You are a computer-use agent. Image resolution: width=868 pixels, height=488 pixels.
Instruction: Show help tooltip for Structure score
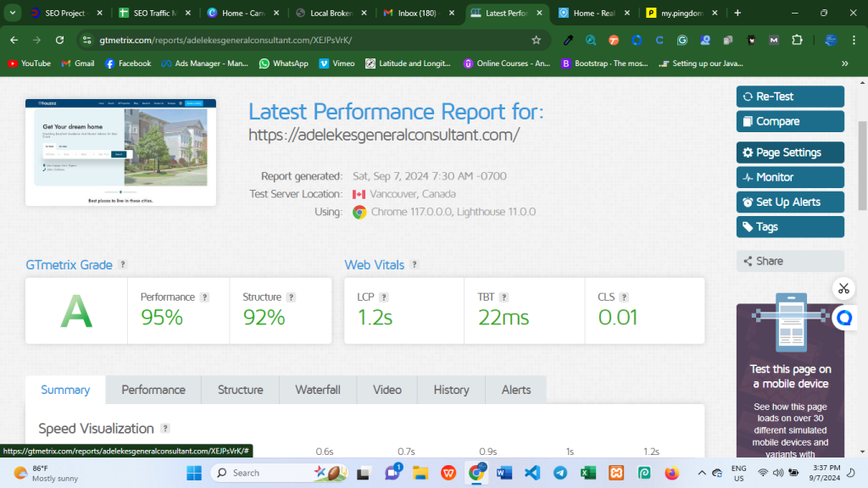click(292, 297)
